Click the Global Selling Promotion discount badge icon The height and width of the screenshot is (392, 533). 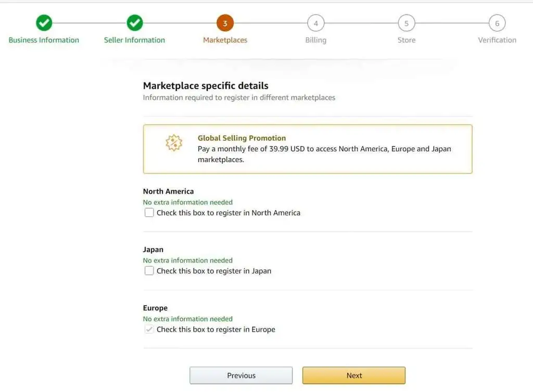(174, 142)
